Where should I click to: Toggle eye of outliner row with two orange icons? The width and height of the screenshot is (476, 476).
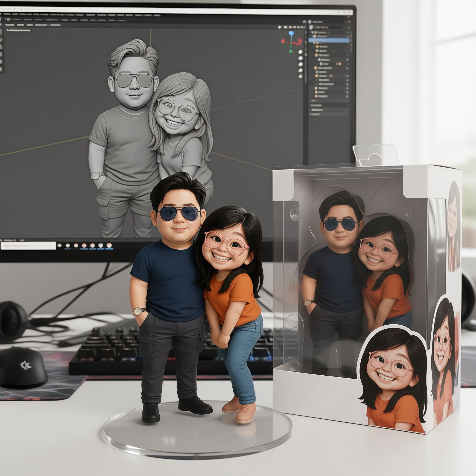click(348, 64)
